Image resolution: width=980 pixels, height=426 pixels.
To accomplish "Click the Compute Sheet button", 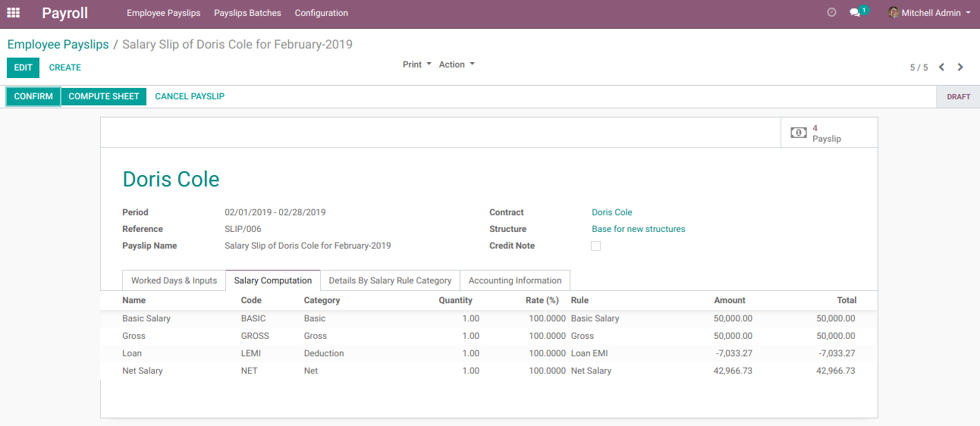I will (x=104, y=96).
